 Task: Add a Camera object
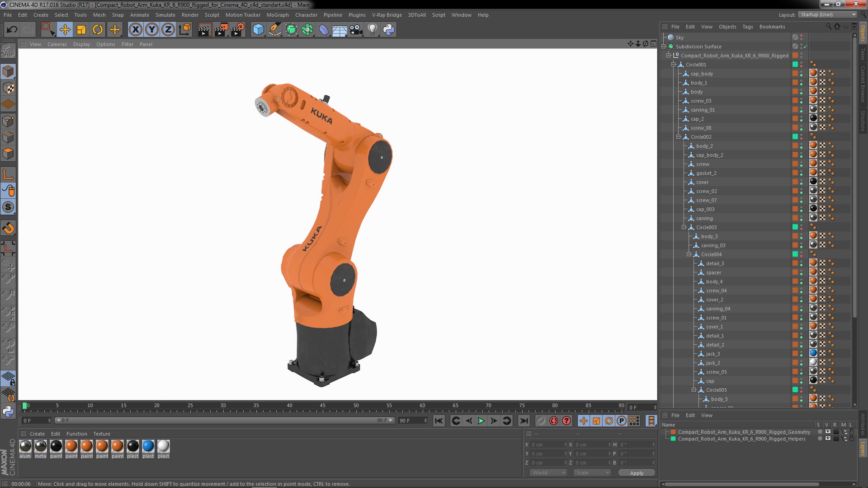(356, 30)
